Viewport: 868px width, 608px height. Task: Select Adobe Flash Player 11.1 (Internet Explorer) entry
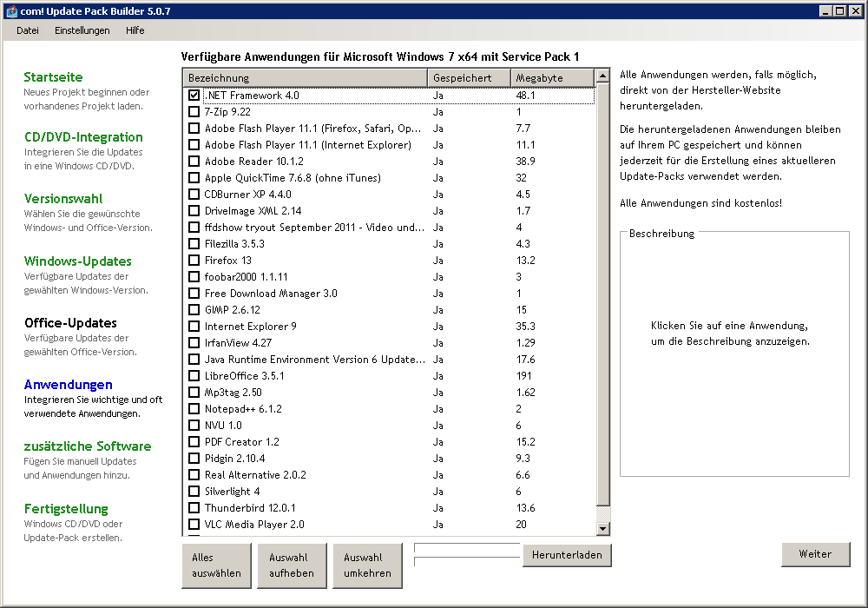point(308,145)
